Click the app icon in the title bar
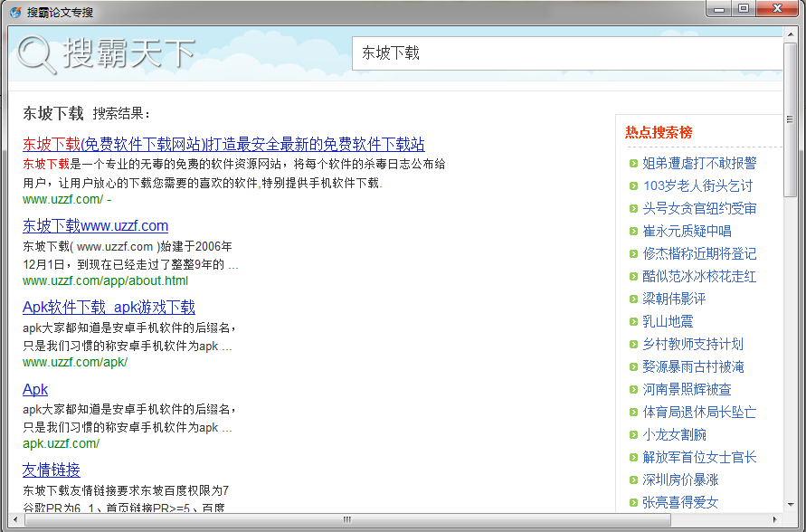 16,12
